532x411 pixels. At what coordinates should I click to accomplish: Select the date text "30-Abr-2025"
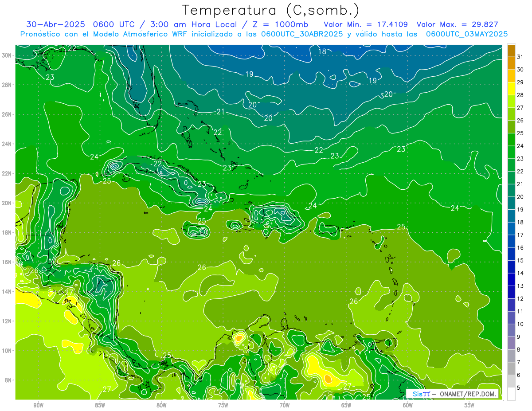(x=55, y=24)
